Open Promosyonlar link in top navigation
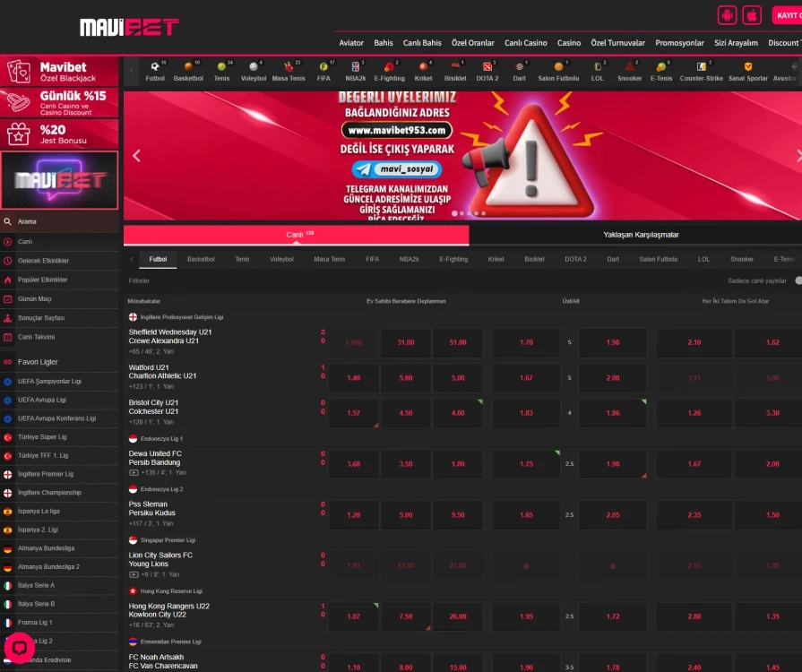 (x=679, y=43)
